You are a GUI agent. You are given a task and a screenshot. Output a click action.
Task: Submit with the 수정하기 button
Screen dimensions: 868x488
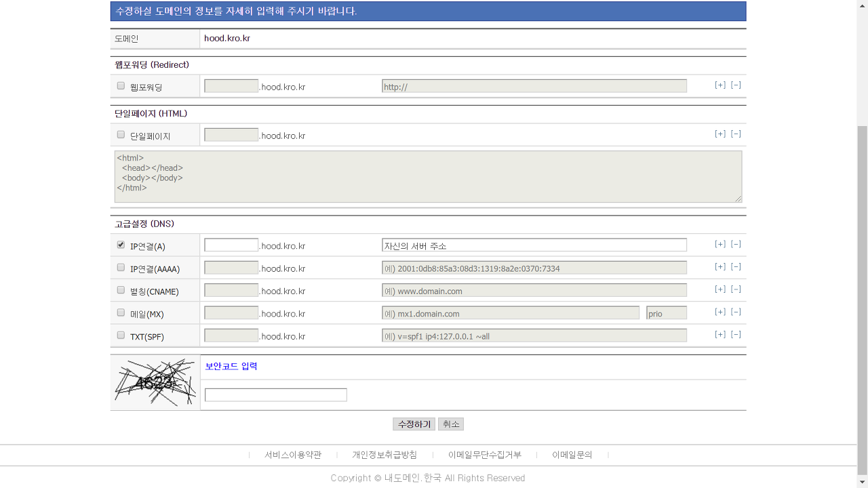coord(414,424)
